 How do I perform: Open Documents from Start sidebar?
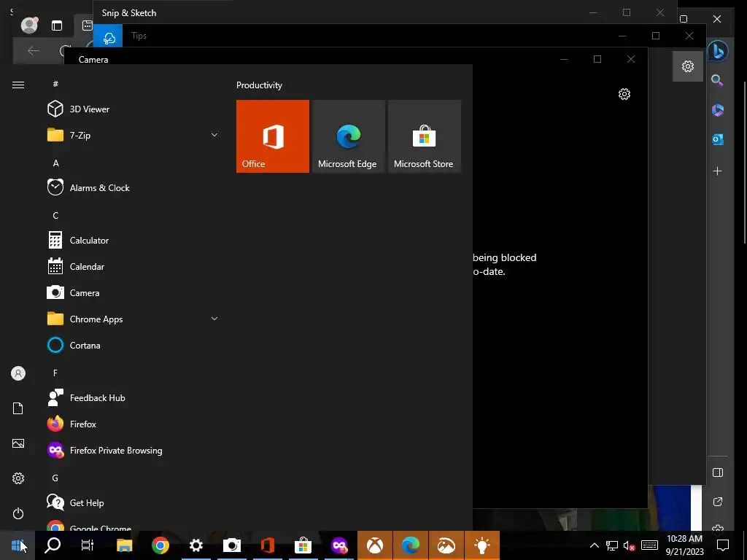18,408
